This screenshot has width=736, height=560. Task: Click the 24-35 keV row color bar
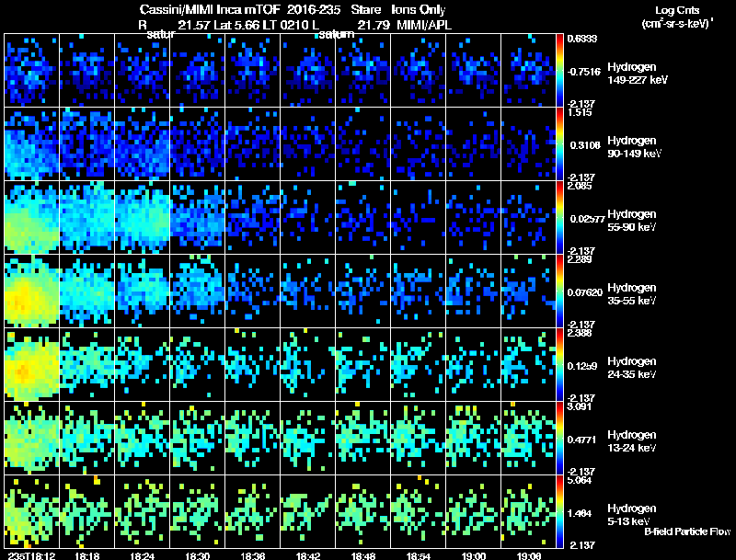[559, 365]
